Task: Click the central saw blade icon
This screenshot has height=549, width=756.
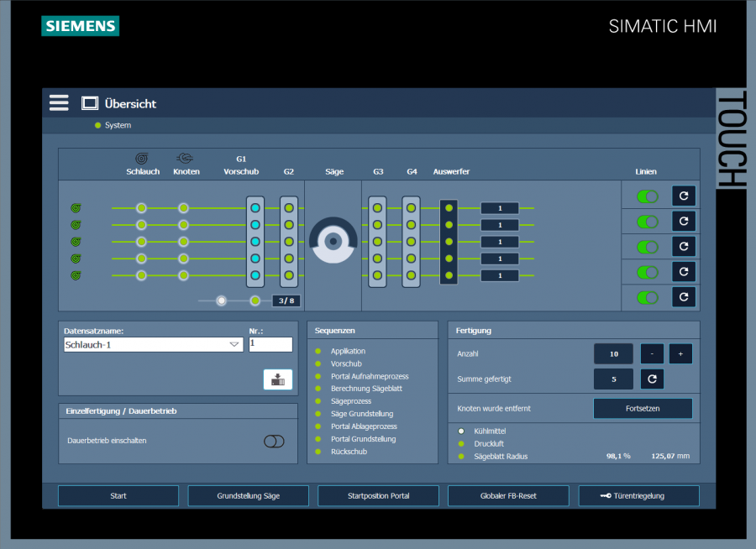Action: pyautogui.click(x=333, y=241)
